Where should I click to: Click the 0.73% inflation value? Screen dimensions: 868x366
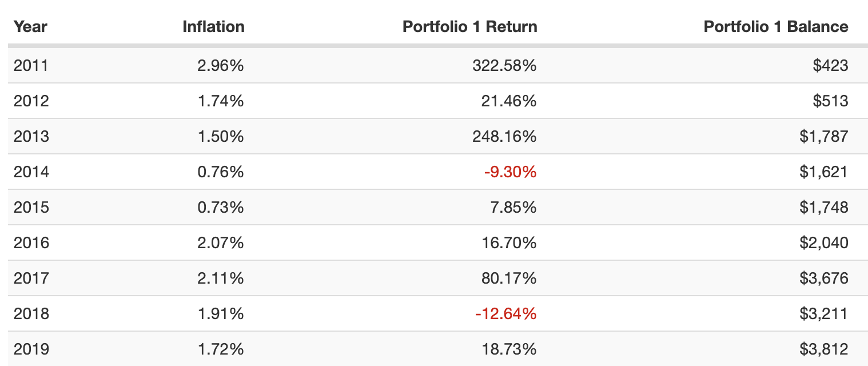[220, 208]
